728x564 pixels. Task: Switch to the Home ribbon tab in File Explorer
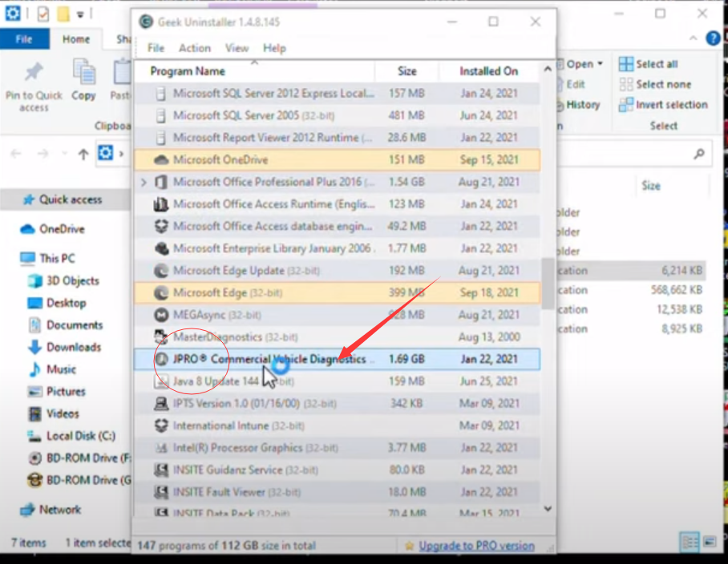point(76,39)
